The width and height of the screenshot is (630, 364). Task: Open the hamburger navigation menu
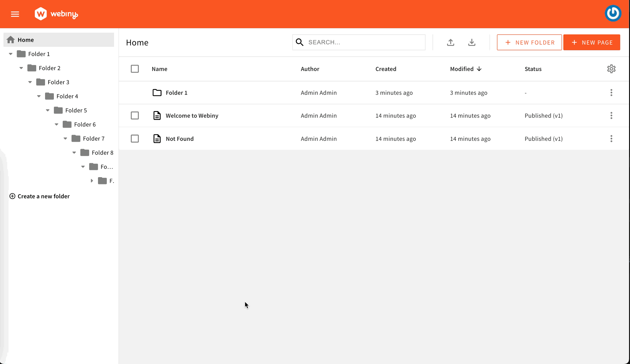pyautogui.click(x=15, y=14)
